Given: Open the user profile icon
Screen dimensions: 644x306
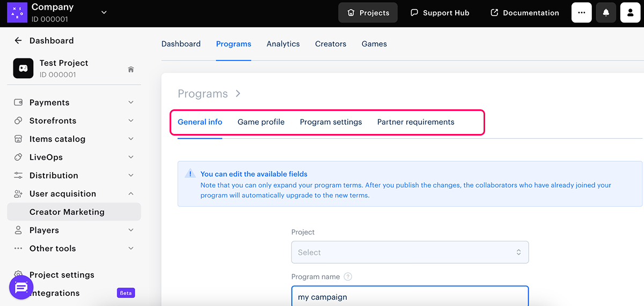Looking at the screenshot, I should click(630, 13).
